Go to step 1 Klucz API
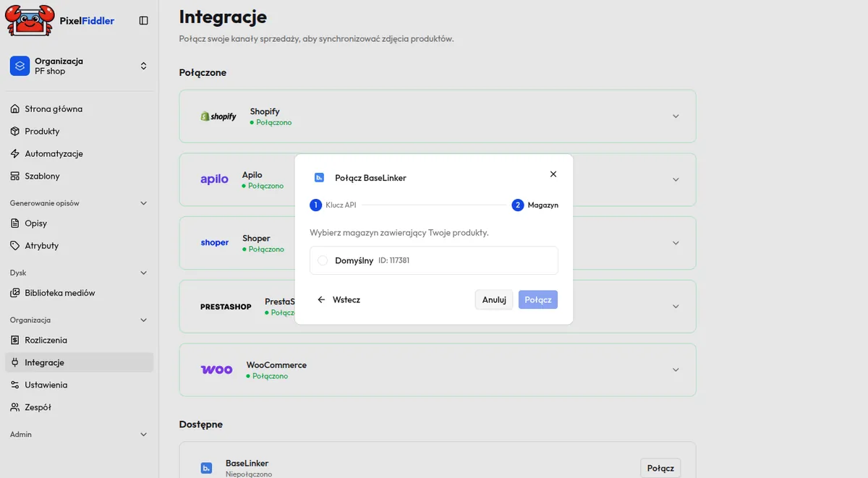Viewport: 868px width, 478px height. click(333, 205)
